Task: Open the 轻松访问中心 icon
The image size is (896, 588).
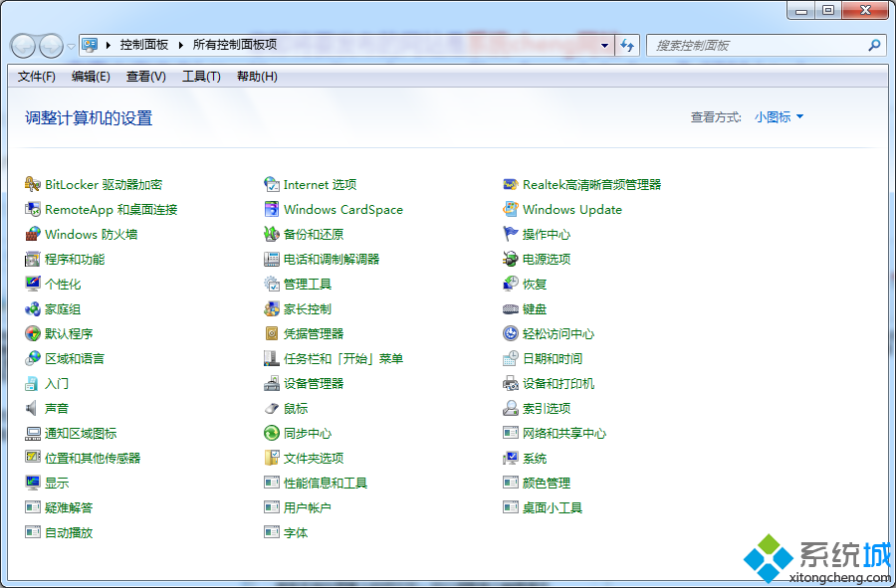Action: pyautogui.click(x=511, y=333)
